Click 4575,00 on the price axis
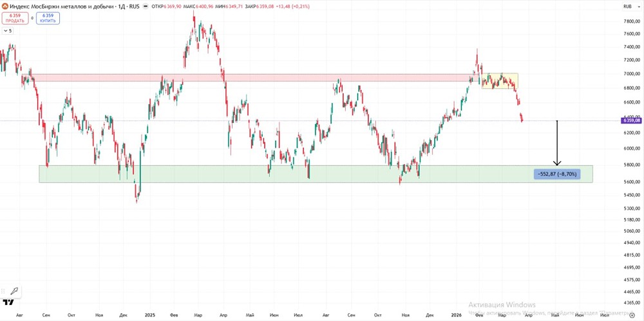Screen dimensions: 644x321 tap(632, 280)
